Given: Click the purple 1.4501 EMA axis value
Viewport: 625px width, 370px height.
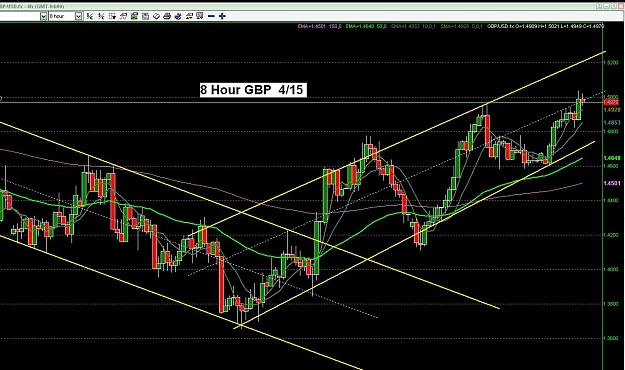Looking at the screenshot, I should point(612,183).
